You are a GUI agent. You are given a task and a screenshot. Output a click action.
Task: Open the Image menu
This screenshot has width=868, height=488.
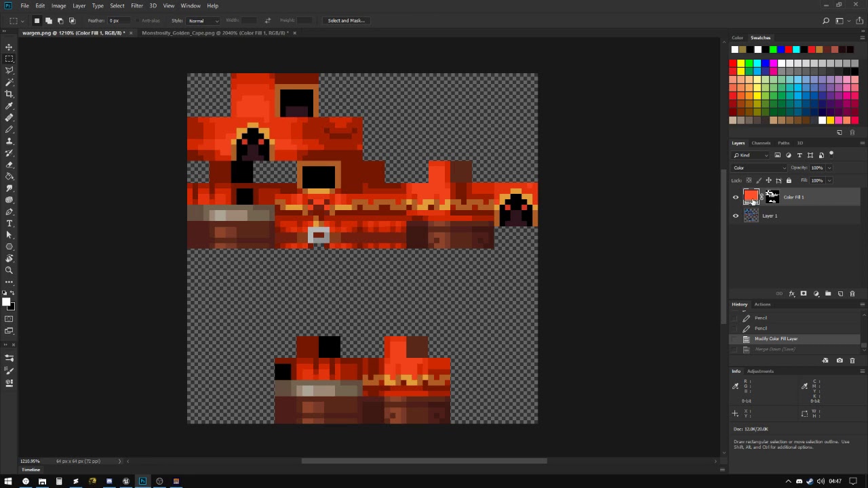pos(58,5)
